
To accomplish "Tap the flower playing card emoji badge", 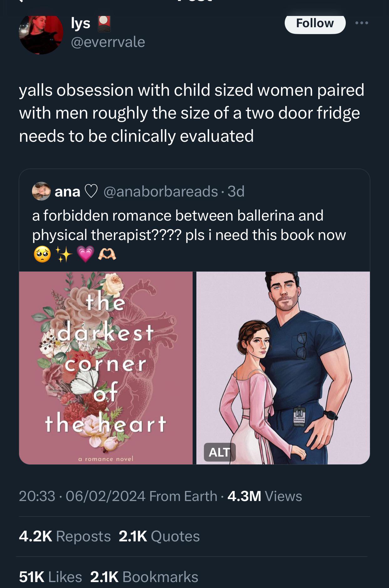I will tap(104, 24).
